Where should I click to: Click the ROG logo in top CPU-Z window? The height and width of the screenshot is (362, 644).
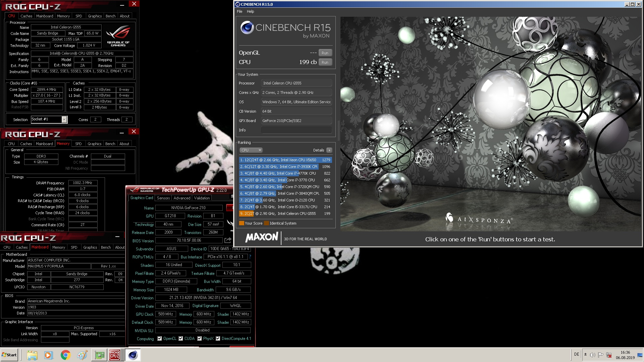(x=118, y=36)
